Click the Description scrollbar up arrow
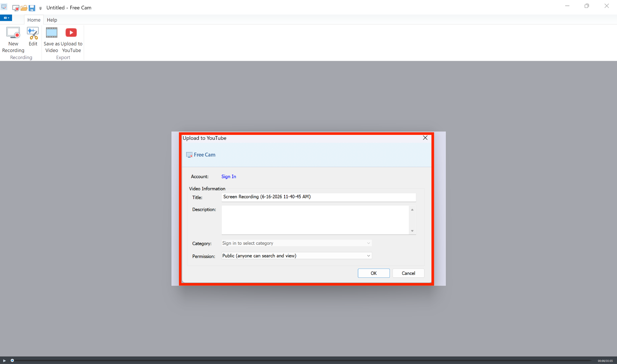This screenshot has width=617, height=364. [412, 210]
